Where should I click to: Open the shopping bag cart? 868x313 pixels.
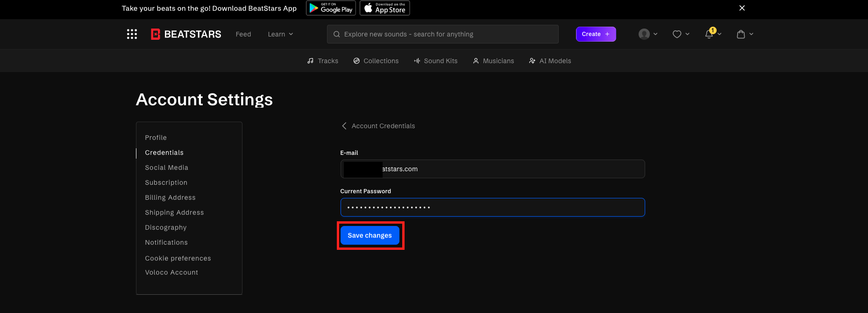tap(740, 34)
